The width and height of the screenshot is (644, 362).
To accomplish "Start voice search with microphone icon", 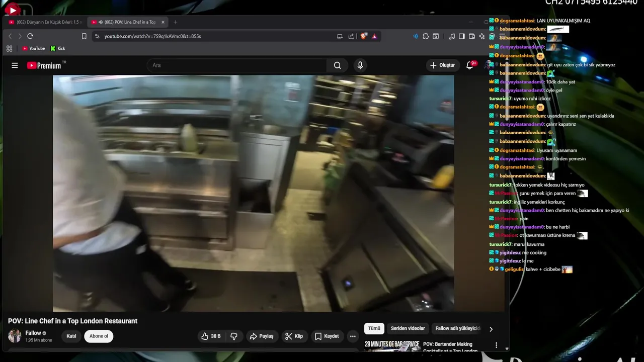I will point(360,65).
